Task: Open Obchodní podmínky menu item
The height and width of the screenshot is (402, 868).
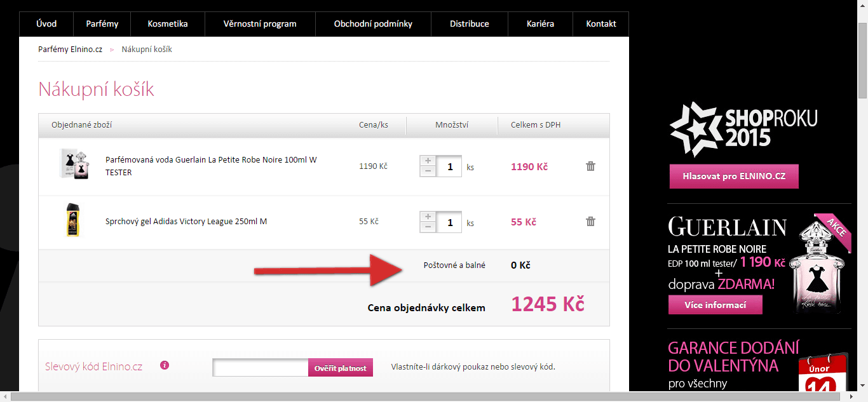Action: pos(373,24)
